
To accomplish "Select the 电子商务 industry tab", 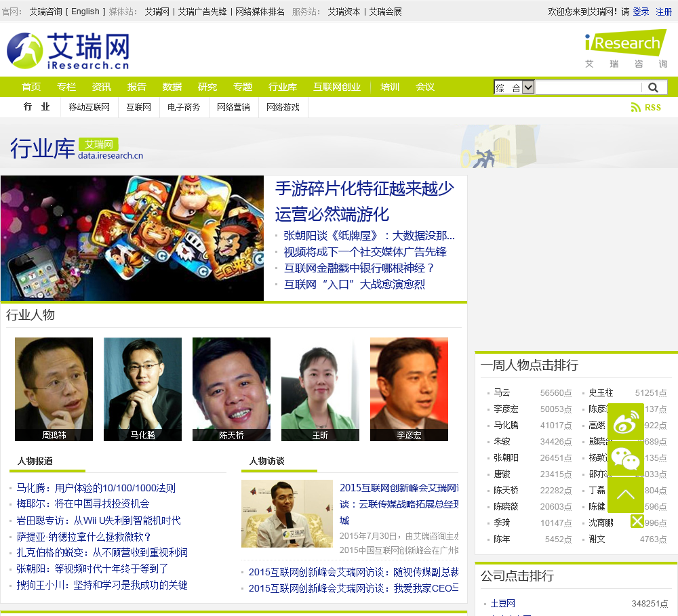I will pos(184,107).
